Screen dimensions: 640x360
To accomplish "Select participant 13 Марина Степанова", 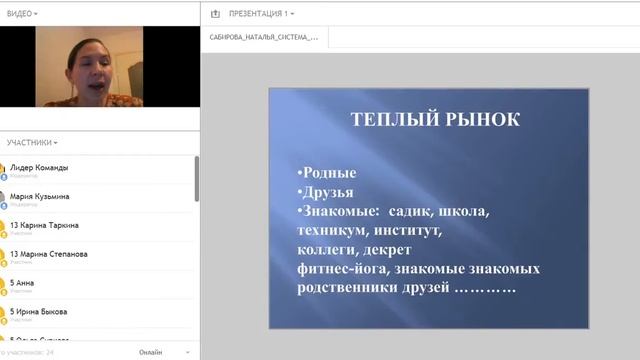I will 96,257.
